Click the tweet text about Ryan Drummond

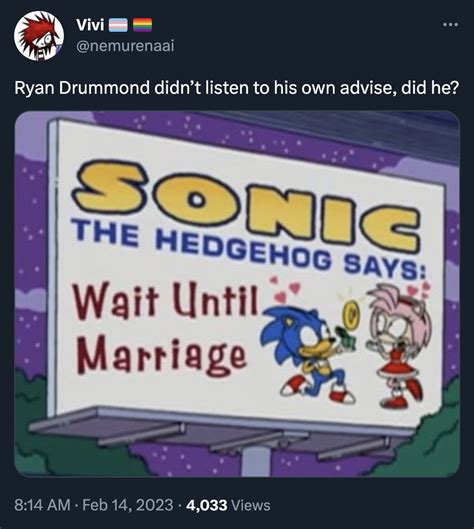point(237,88)
